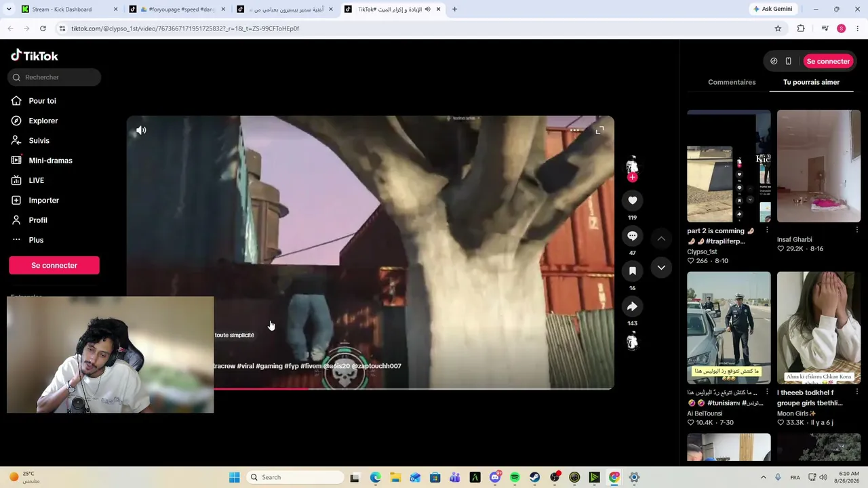
Task: Open 'part 2 is comming' video thumbnail
Action: click(x=729, y=166)
